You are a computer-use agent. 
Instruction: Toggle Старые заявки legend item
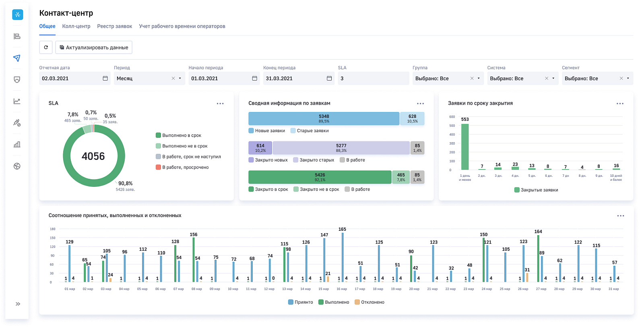click(x=310, y=130)
